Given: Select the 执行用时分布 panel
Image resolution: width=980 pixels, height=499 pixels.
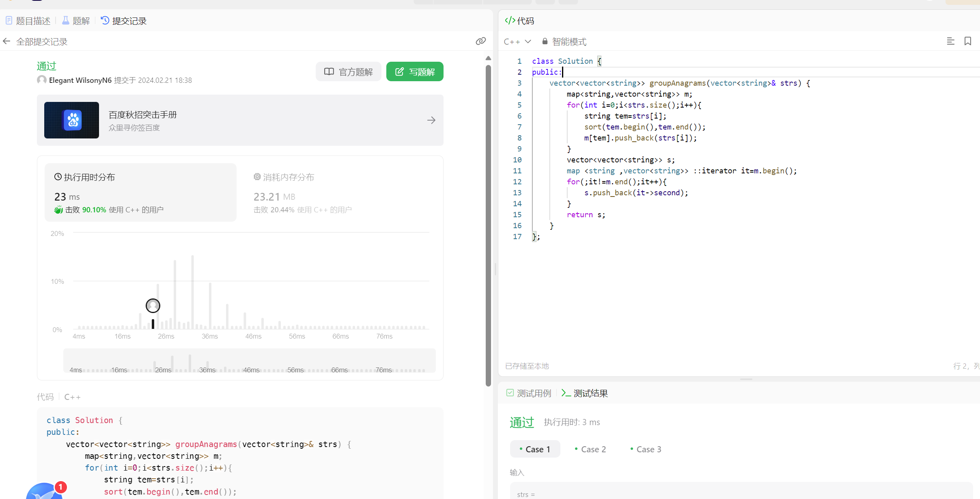Looking at the screenshot, I should [x=140, y=192].
